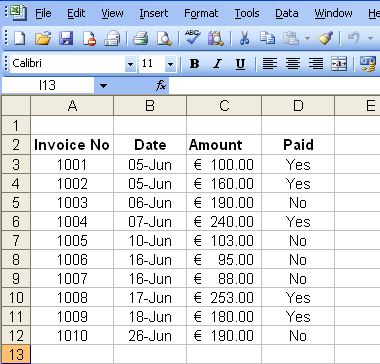Click the Name Box showing I13

(x=48, y=86)
